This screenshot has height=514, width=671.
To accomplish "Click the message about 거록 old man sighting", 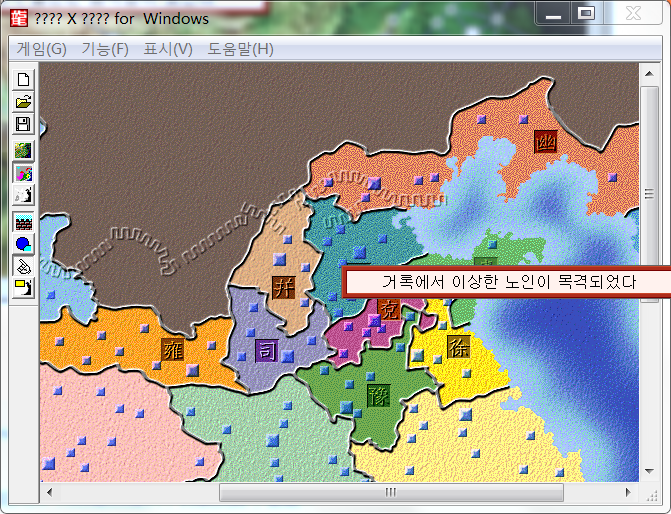I will point(508,282).
